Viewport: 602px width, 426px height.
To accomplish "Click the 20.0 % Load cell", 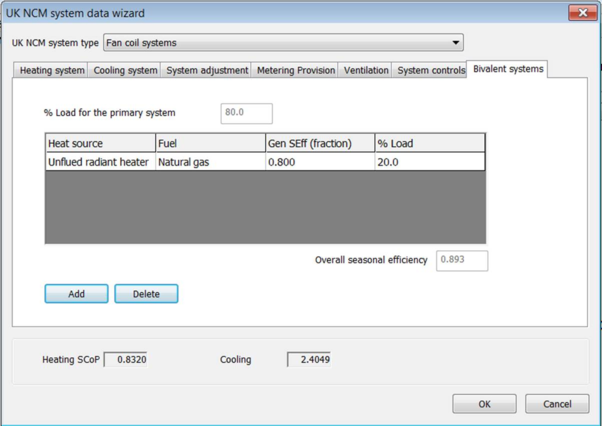I will point(429,161).
